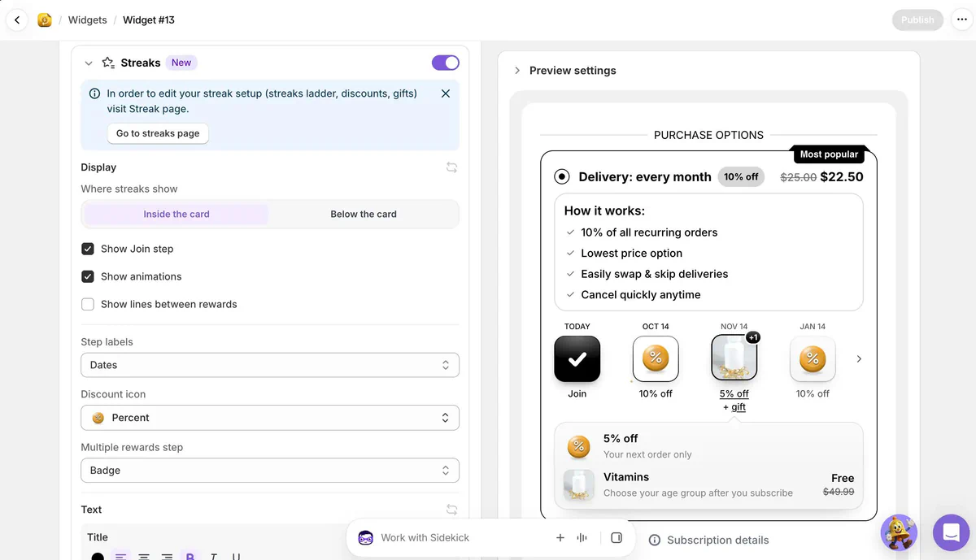Select the NOV 14 vitamins gift tile
Screen dimensions: 976x560
(x=734, y=358)
